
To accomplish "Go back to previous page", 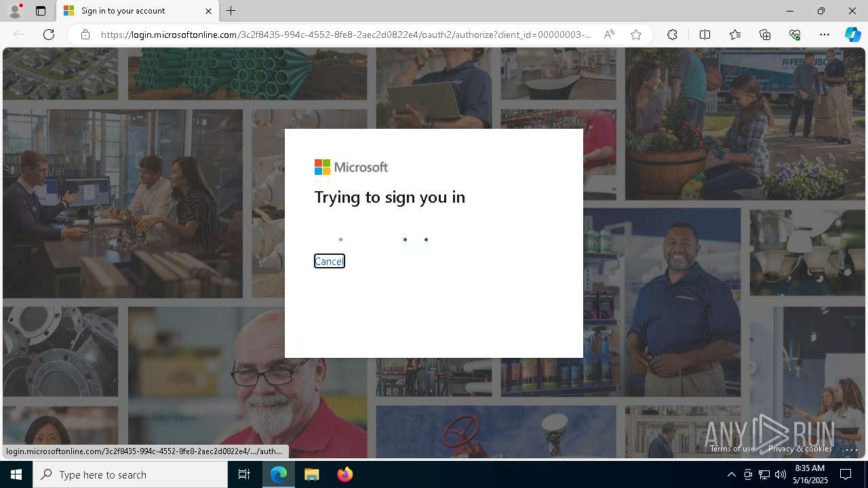I will click(19, 35).
